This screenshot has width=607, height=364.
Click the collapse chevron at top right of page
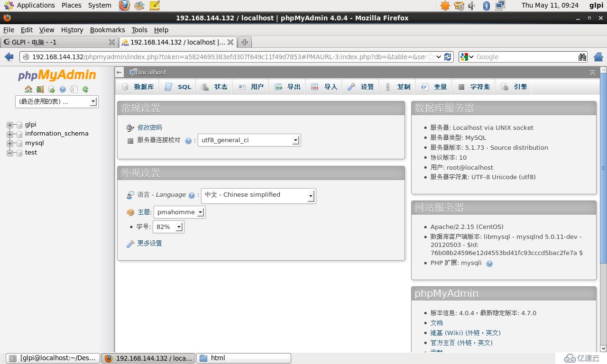[x=592, y=72]
